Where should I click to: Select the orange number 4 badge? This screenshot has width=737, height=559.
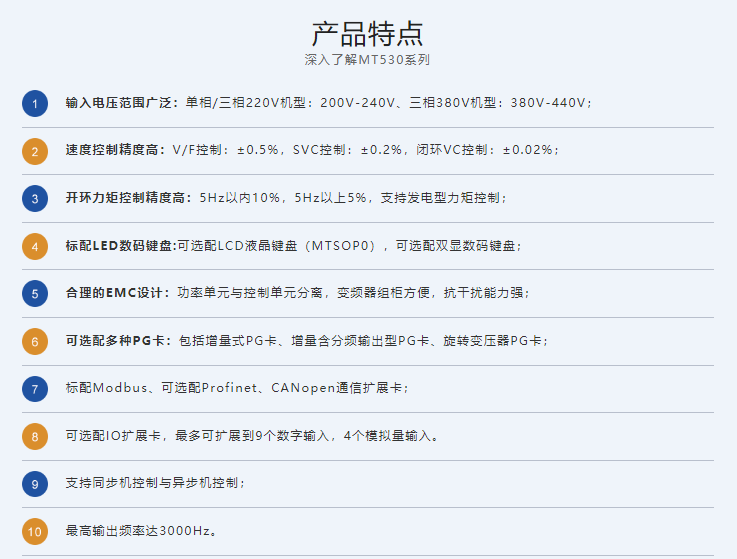(x=35, y=246)
